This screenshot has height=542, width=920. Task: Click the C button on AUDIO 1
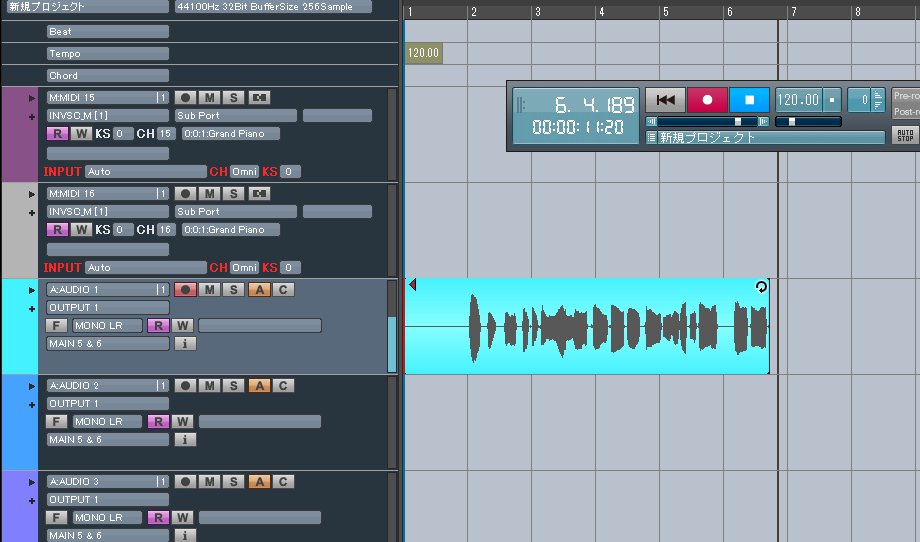283,290
